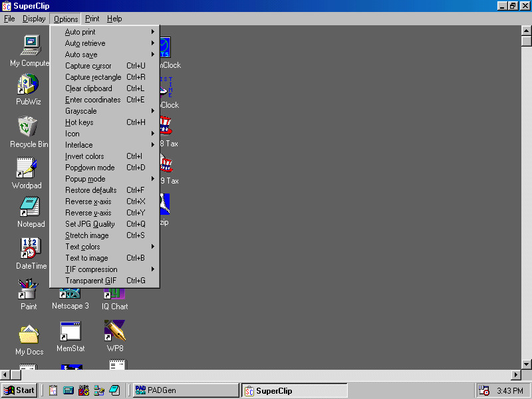This screenshot has width=532, height=399.
Task: Click the SuperClip title bar icon
Action: click(x=7, y=6)
